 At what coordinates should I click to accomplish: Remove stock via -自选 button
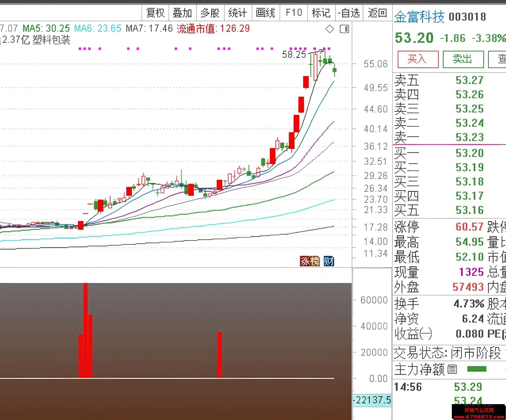click(x=349, y=13)
